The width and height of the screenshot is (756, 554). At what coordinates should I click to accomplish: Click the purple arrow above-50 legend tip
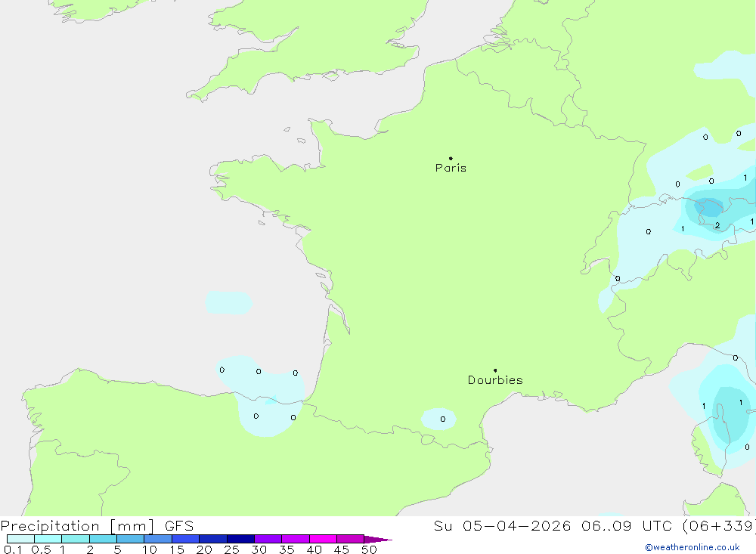click(x=377, y=540)
